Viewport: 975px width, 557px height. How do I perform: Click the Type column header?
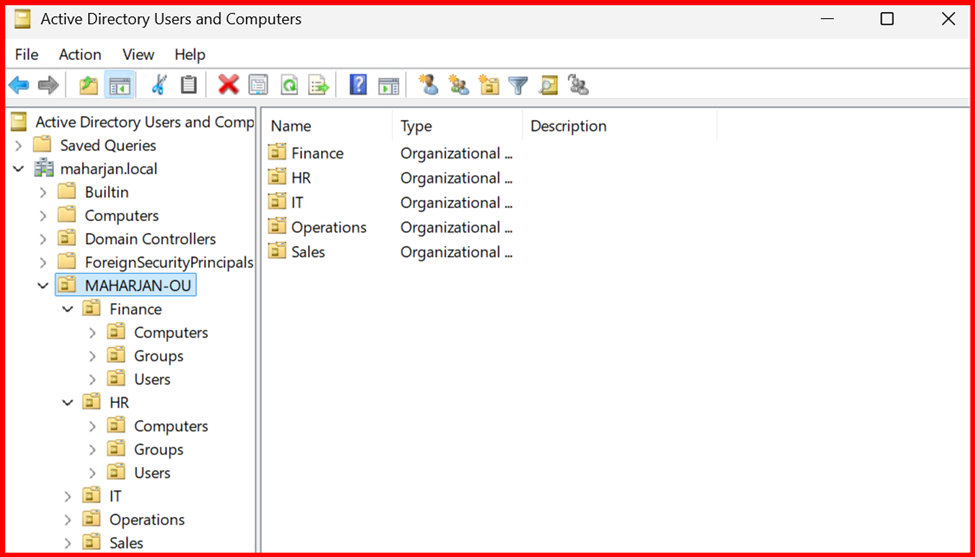click(x=416, y=126)
